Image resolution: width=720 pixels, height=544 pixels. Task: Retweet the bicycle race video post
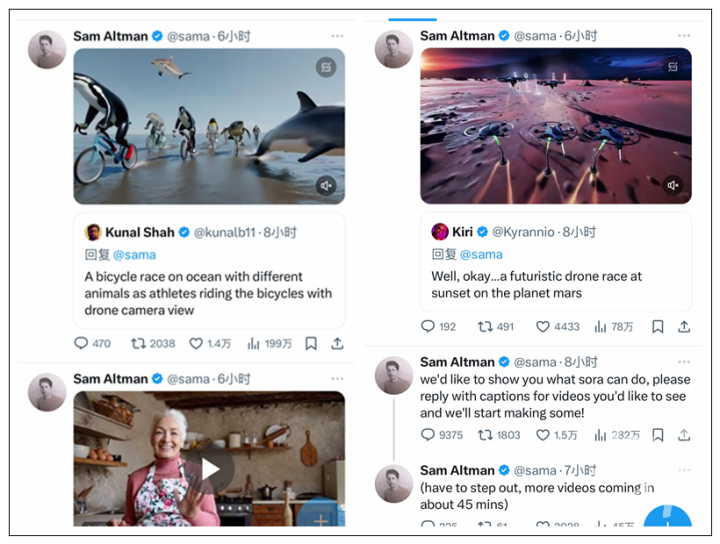pos(138,343)
